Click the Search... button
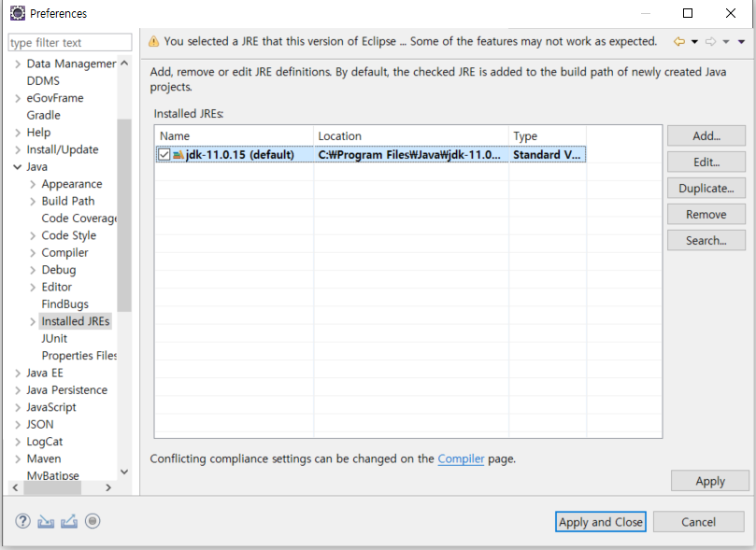The image size is (756, 550). coord(706,240)
